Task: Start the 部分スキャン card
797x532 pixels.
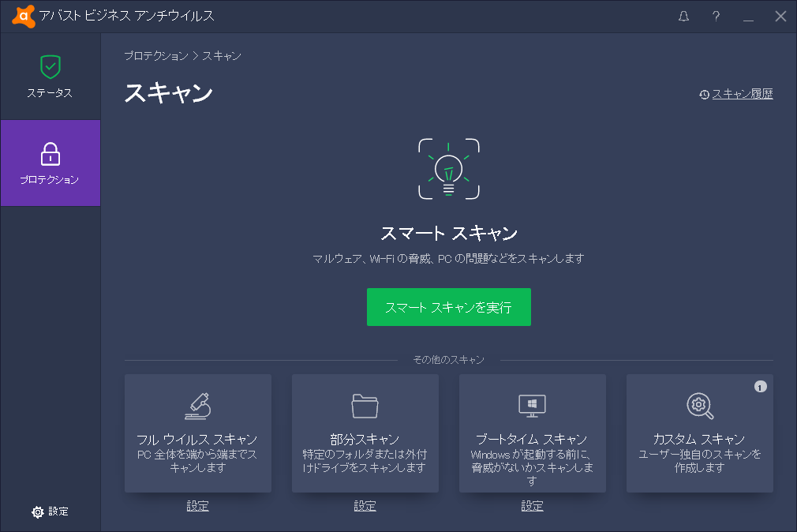Action: (x=365, y=433)
